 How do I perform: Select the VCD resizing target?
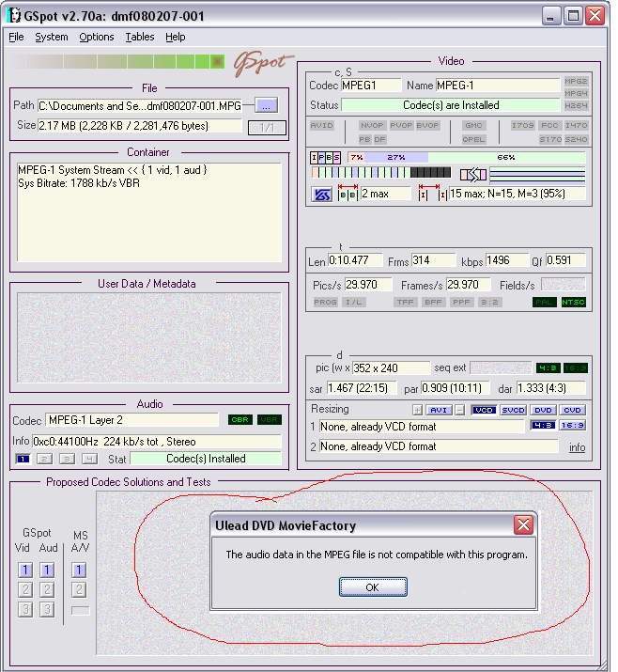[x=484, y=410]
